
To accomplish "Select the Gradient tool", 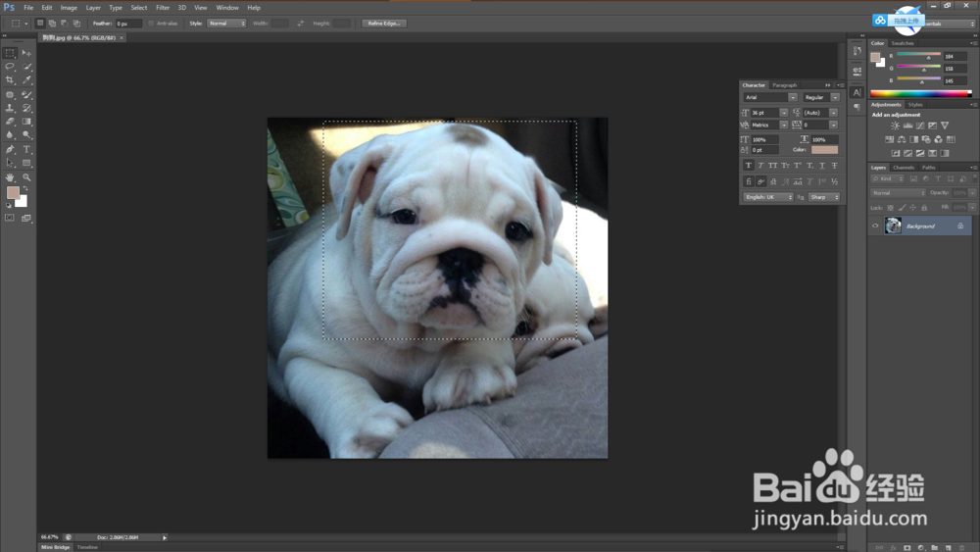I will [x=26, y=122].
